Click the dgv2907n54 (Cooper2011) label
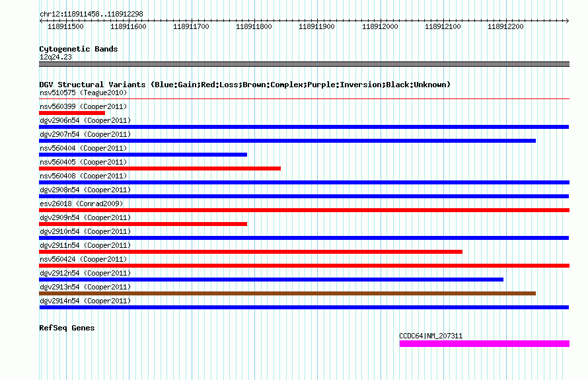Viewport: 588px width, 380px height. coord(85,134)
